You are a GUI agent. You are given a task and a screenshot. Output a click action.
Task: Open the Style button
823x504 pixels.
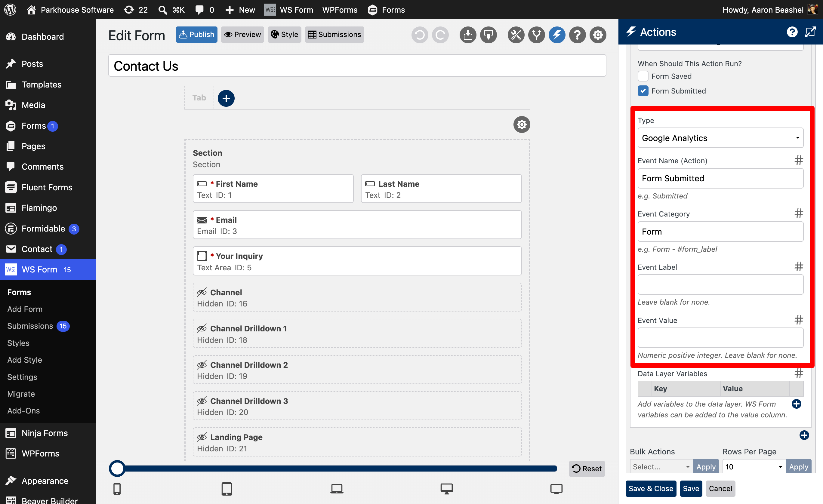click(284, 34)
